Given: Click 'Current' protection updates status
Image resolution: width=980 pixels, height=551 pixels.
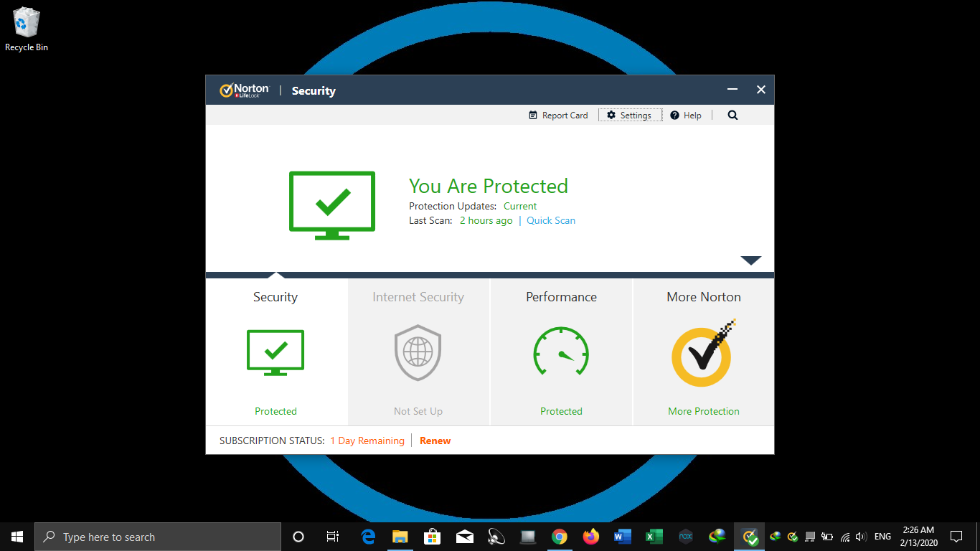Looking at the screenshot, I should tap(520, 207).
